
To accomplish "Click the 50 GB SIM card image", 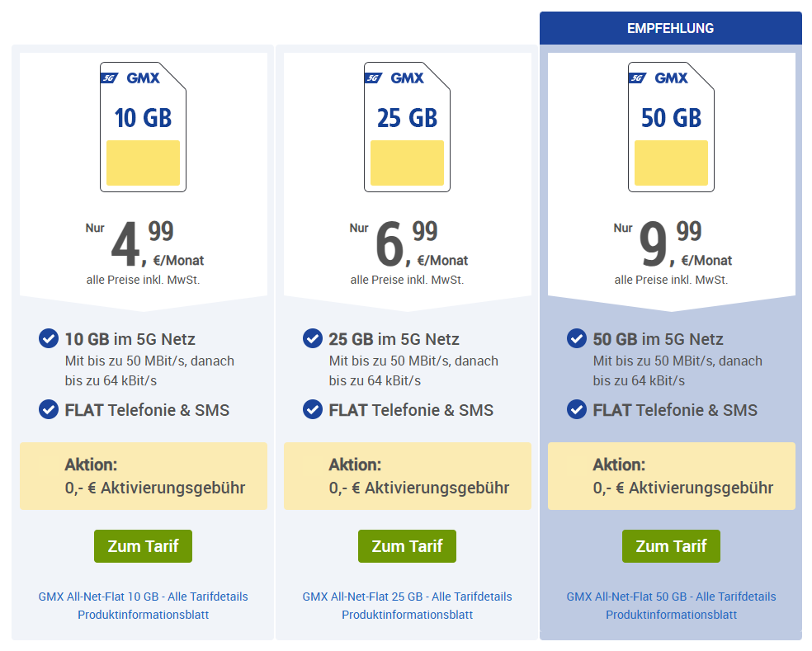I will [671, 127].
